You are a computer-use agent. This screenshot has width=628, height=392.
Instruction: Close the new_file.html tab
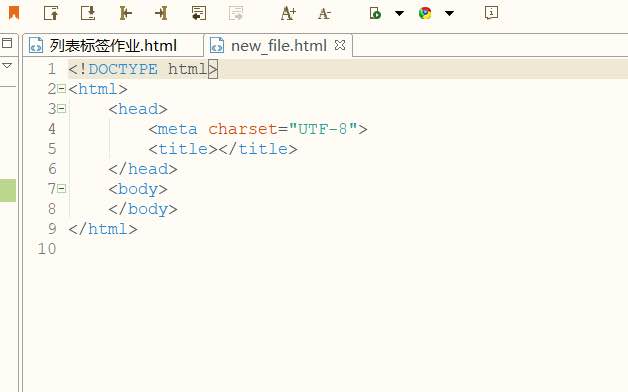pyautogui.click(x=340, y=45)
